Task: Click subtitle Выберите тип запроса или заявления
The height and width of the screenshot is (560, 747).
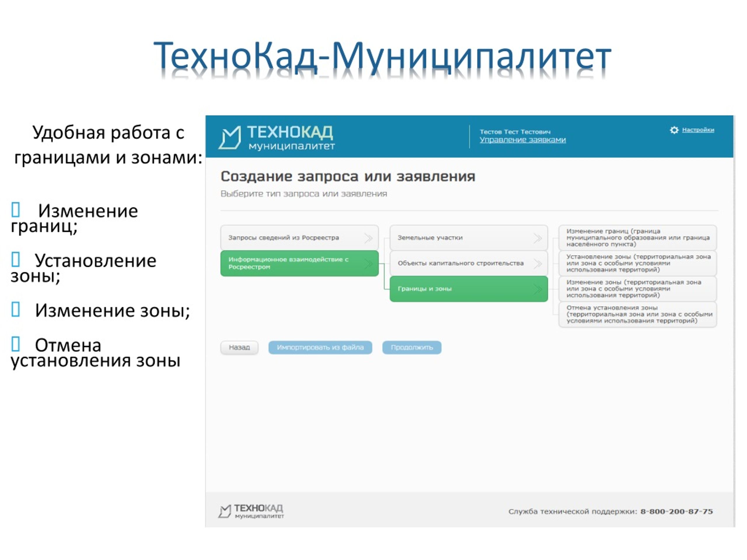Action: point(303,194)
